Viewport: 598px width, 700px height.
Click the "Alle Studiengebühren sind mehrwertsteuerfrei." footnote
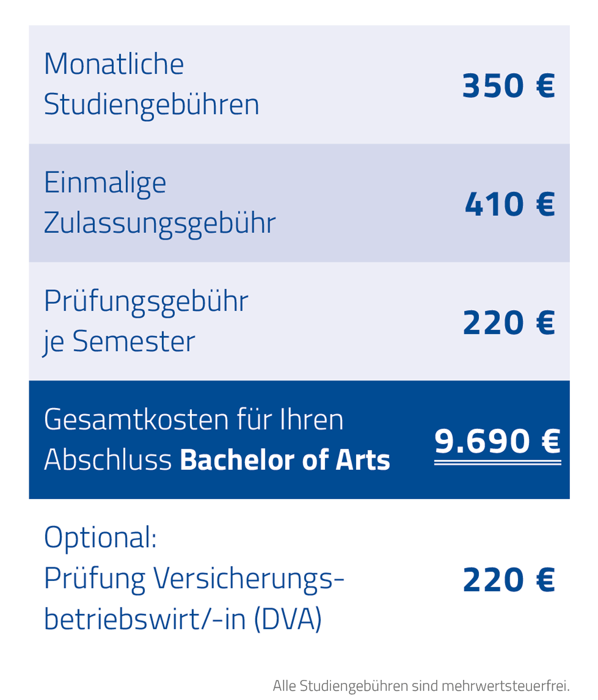pos(421,686)
